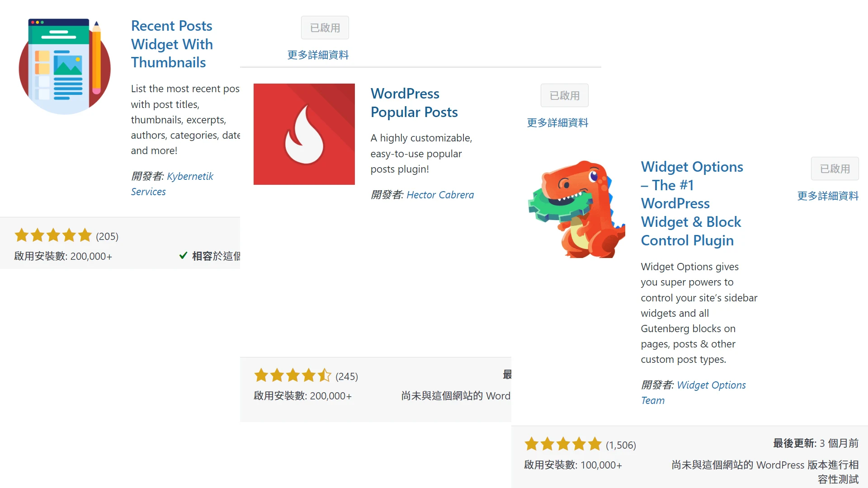
Task: Click the five-star rating with 205 reviews
Action: (x=53, y=235)
